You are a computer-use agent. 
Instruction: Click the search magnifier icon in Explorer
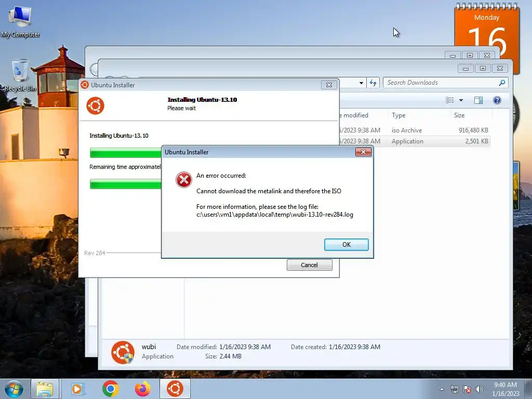click(x=502, y=83)
